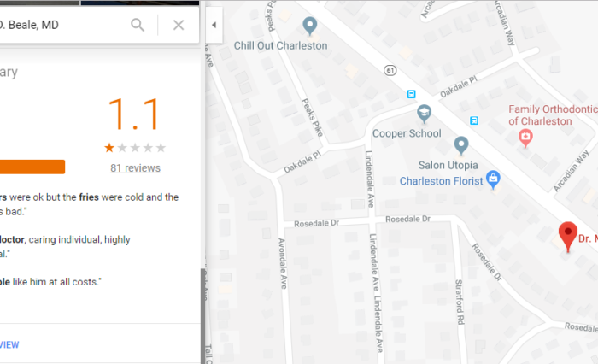The width and height of the screenshot is (598, 364).
Task: Click the 1.1 rating number
Action: 134,114
